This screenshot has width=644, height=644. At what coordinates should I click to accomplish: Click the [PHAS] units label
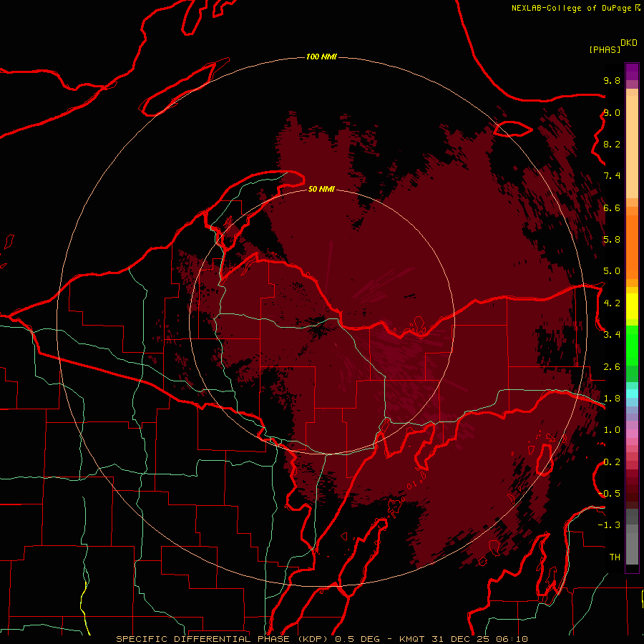605,49
